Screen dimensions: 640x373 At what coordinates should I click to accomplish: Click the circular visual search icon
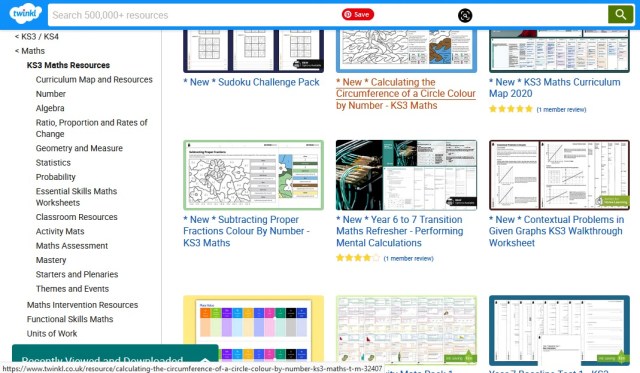click(465, 16)
